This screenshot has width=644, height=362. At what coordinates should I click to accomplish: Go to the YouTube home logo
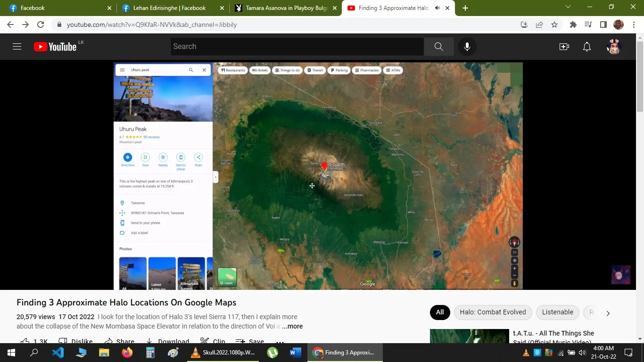(55, 47)
